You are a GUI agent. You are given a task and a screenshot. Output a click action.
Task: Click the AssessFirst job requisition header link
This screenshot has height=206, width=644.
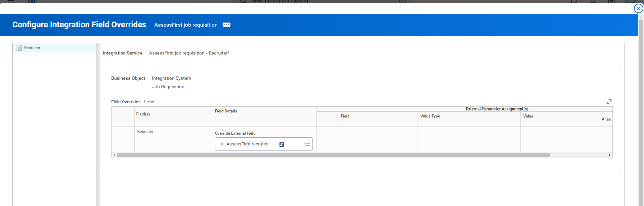pyautogui.click(x=186, y=25)
